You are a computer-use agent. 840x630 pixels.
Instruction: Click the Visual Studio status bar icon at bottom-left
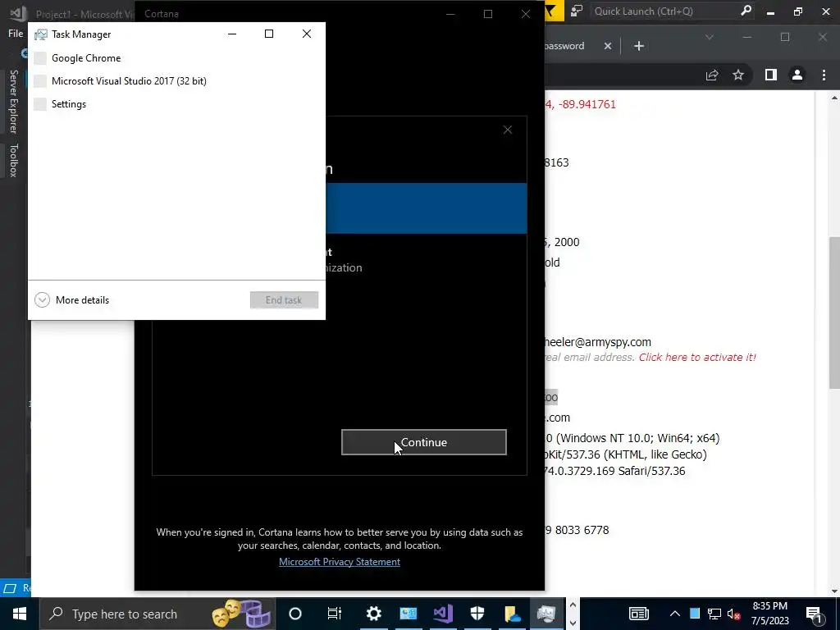10,588
